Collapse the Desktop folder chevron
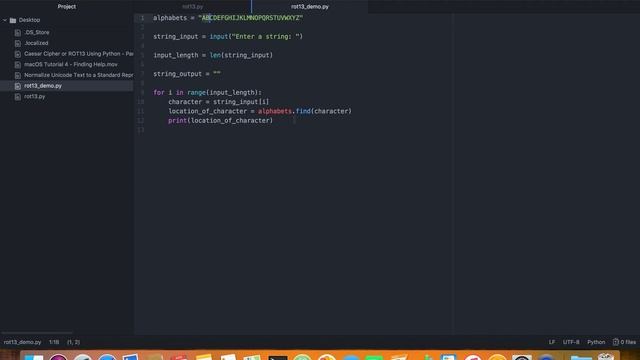Screen dimensions: 640x360 coord(5,20)
